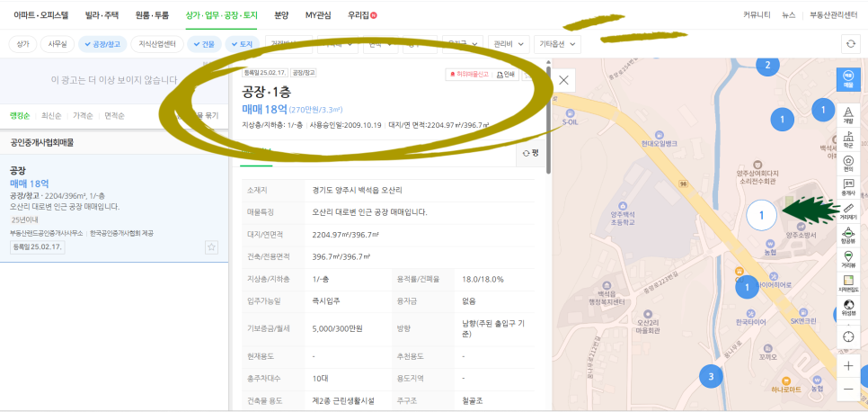
Task: Open the 커뮤니티 link
Action: tap(757, 15)
